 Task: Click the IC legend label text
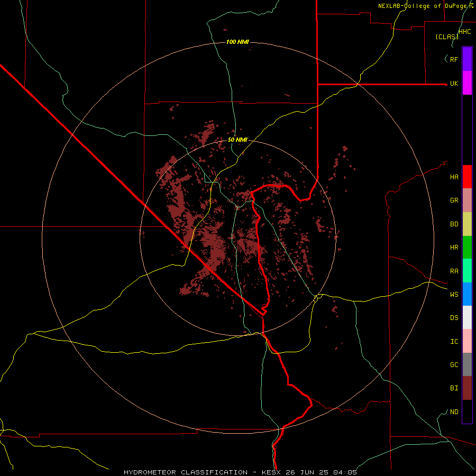[x=454, y=342]
